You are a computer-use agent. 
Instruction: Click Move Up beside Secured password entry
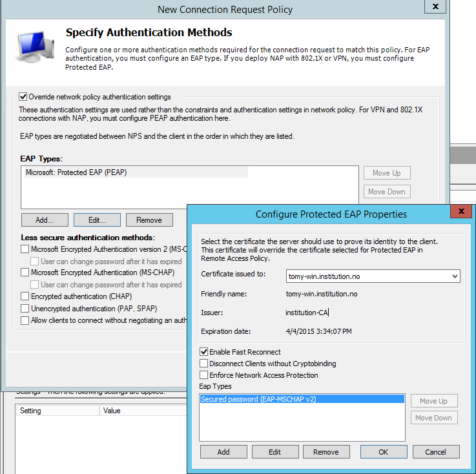[433, 401]
